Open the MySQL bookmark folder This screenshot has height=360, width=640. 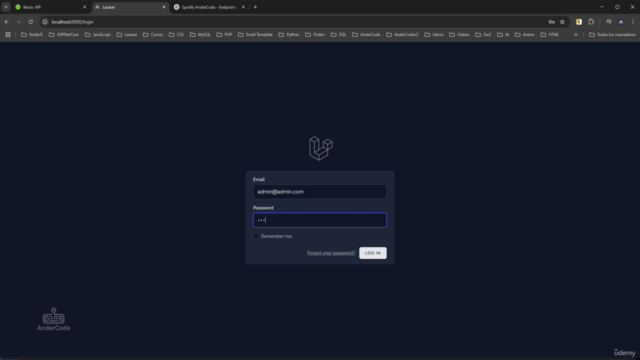(200, 35)
